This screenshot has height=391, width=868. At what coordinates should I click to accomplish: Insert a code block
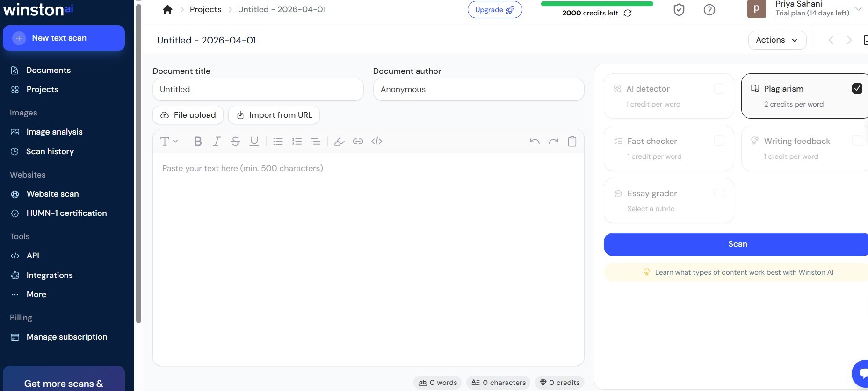click(376, 142)
